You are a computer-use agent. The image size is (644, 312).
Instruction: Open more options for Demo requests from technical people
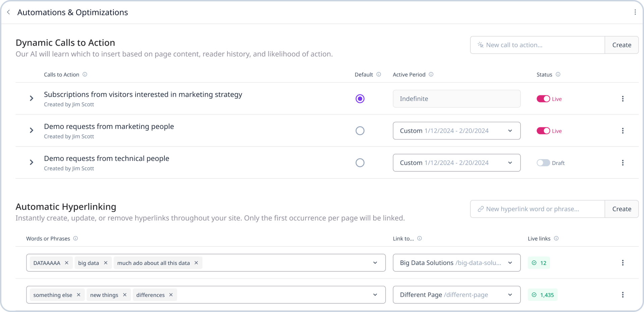pyautogui.click(x=623, y=163)
